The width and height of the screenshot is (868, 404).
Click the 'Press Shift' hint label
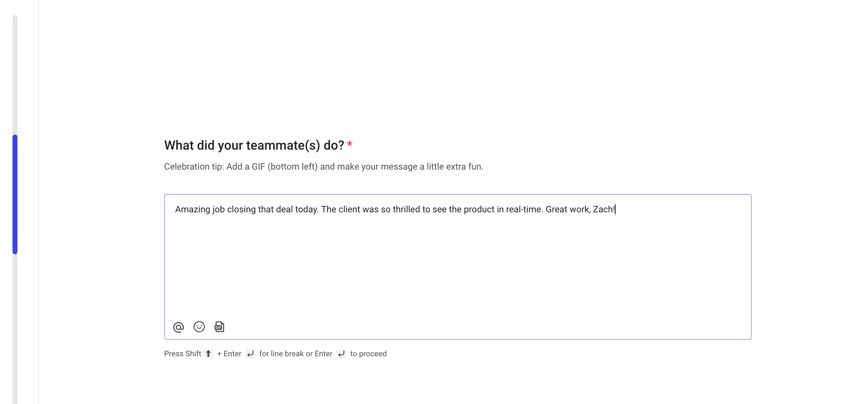click(x=183, y=354)
